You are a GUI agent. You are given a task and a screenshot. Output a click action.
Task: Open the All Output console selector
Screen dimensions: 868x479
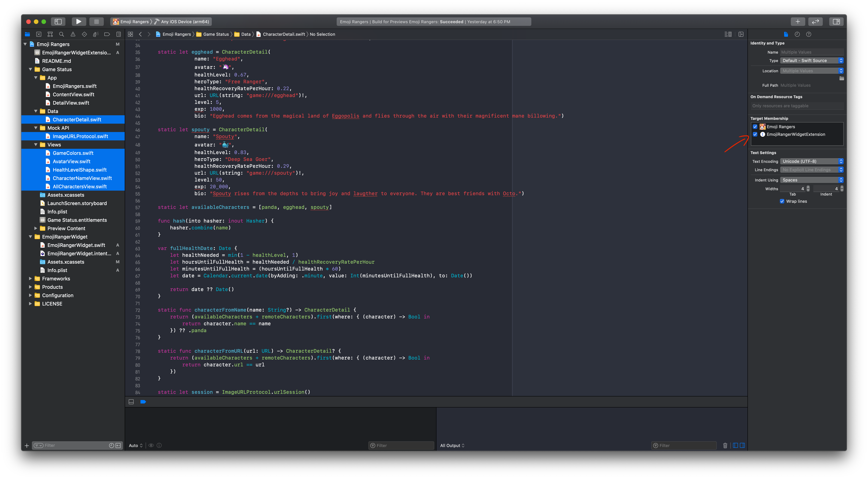[452, 445]
